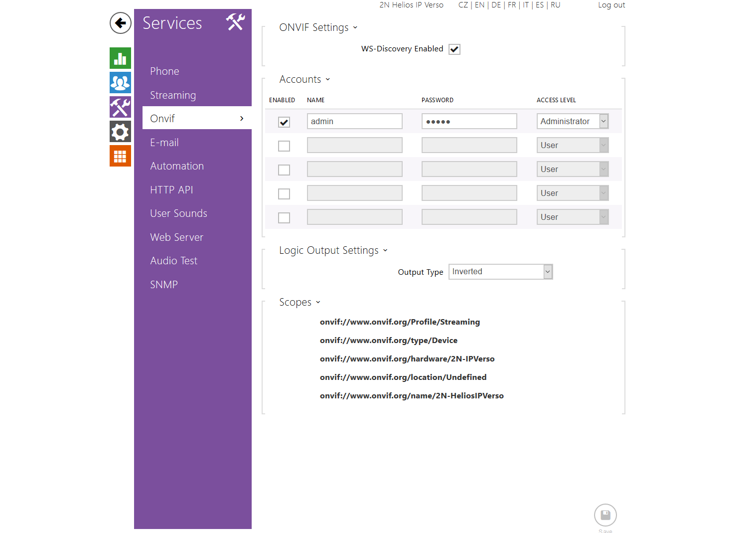Click the Save floppy disk icon
The width and height of the screenshot is (756, 533).
pos(605,515)
